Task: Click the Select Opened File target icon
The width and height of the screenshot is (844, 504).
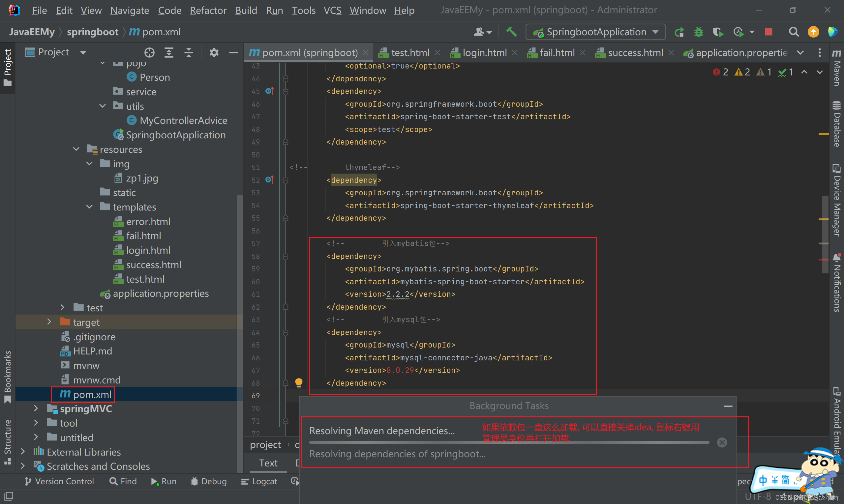Action: point(149,52)
